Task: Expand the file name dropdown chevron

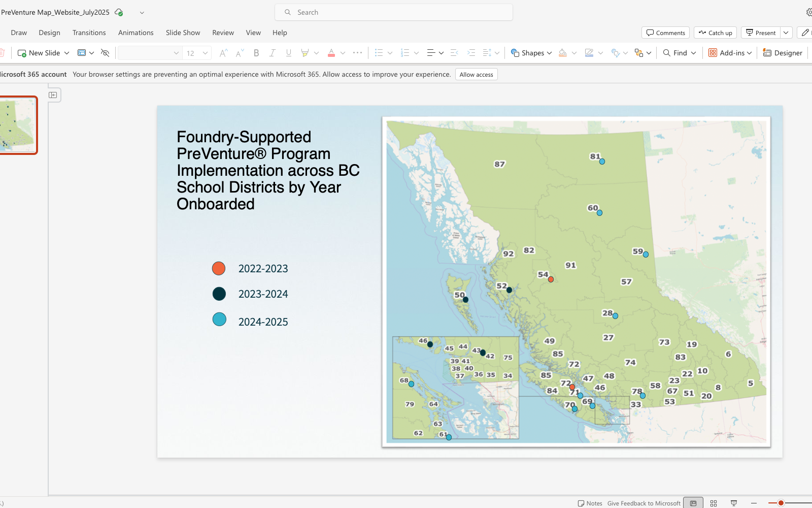Action: [x=142, y=13]
